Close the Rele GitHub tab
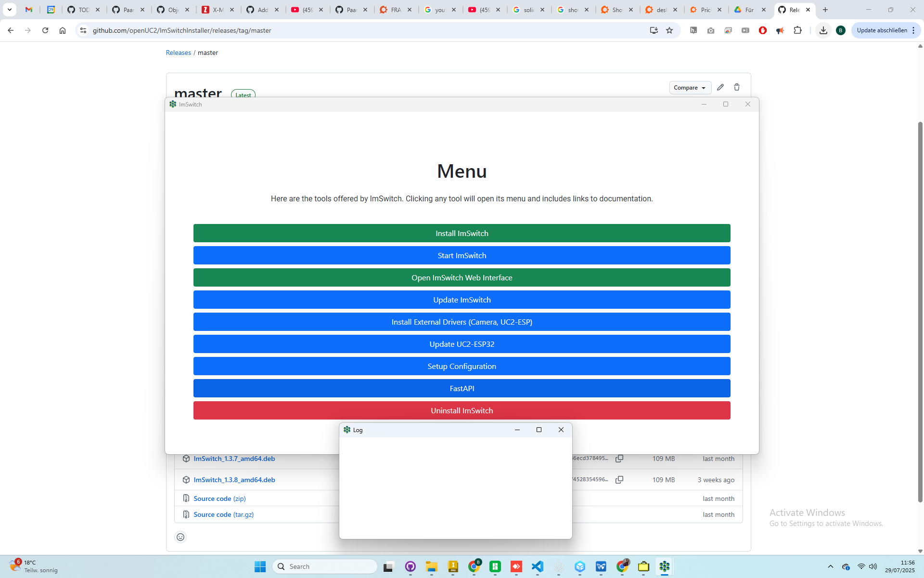 pos(808,10)
